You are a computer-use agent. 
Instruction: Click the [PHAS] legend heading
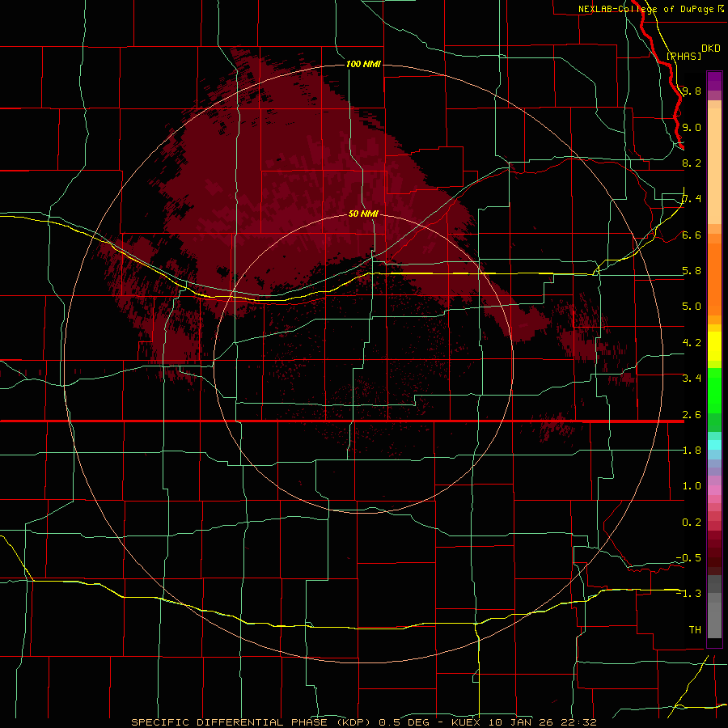pyautogui.click(x=684, y=56)
